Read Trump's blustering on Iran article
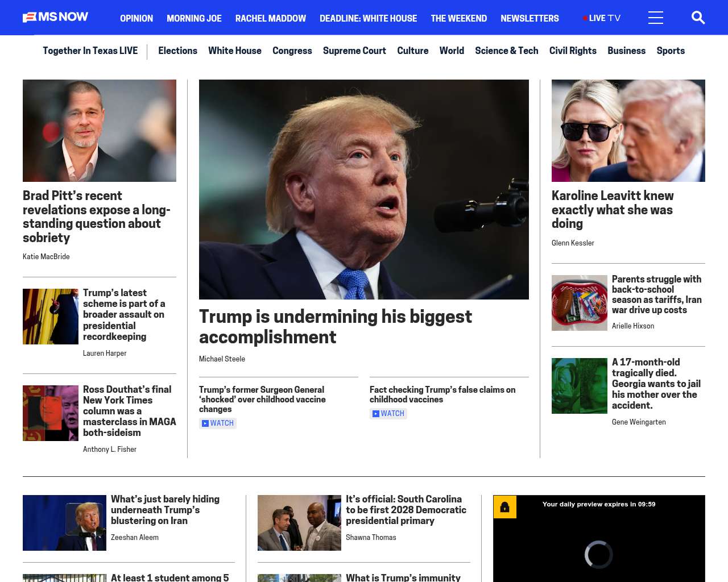728x582 pixels. click(165, 510)
